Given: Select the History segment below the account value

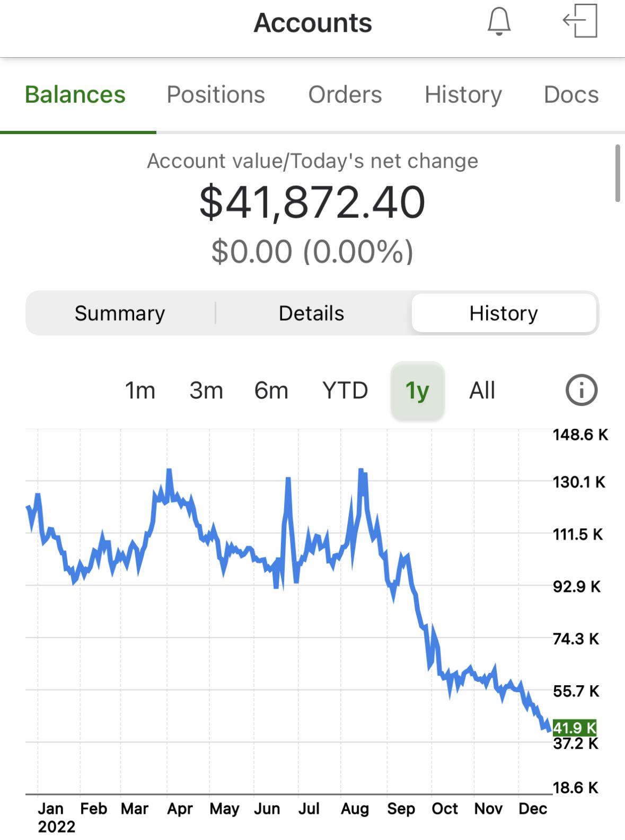Looking at the screenshot, I should 504,313.
